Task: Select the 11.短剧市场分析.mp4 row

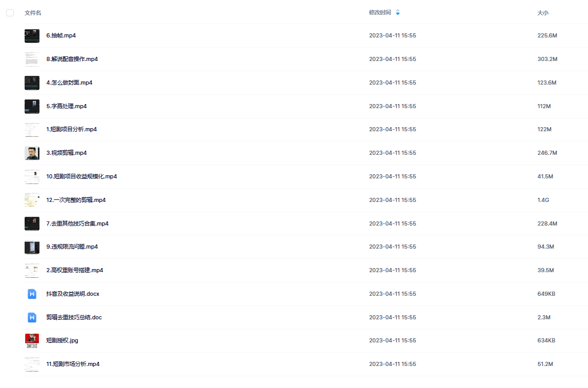Action: pos(306,364)
